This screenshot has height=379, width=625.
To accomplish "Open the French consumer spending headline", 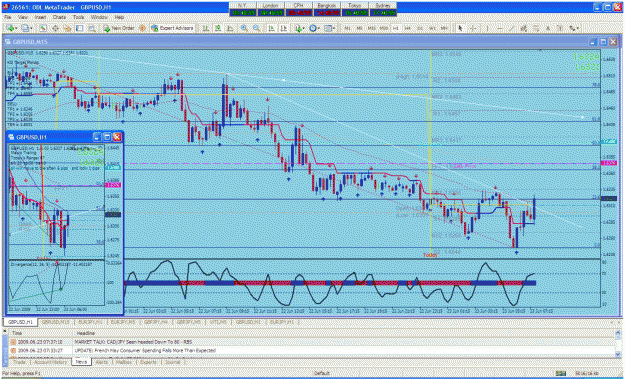I will tap(145, 350).
